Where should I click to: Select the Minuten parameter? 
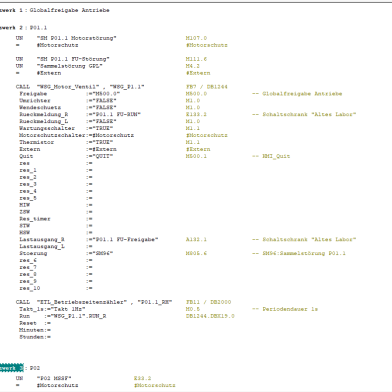pos(31,330)
